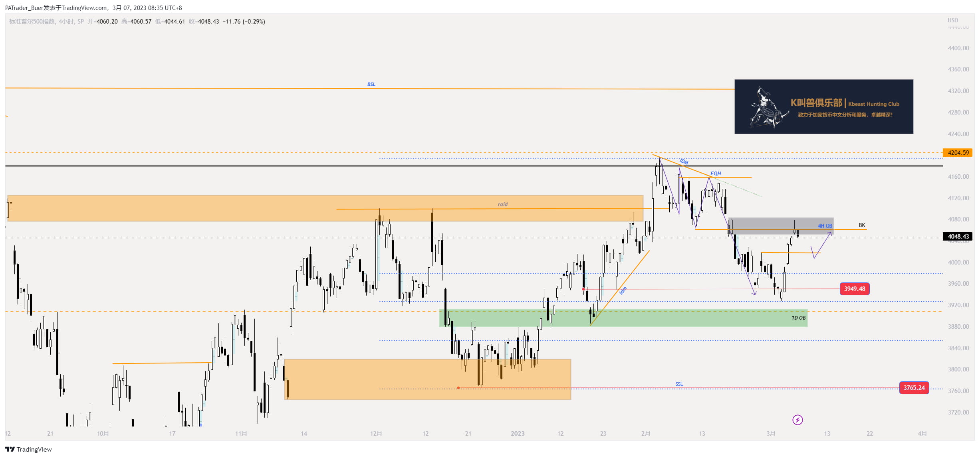Select the 3月 label on the date axis
Image resolution: width=980 pixels, height=458 pixels.
(x=772, y=433)
